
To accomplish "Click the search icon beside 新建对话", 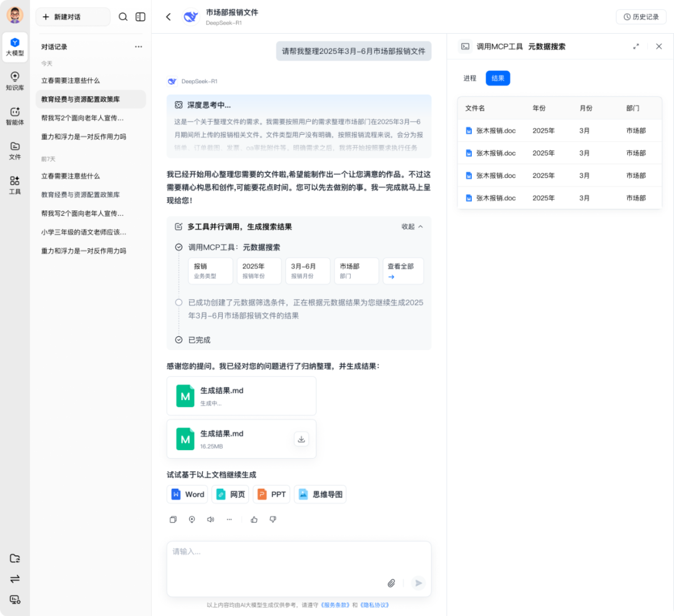I will click(123, 17).
